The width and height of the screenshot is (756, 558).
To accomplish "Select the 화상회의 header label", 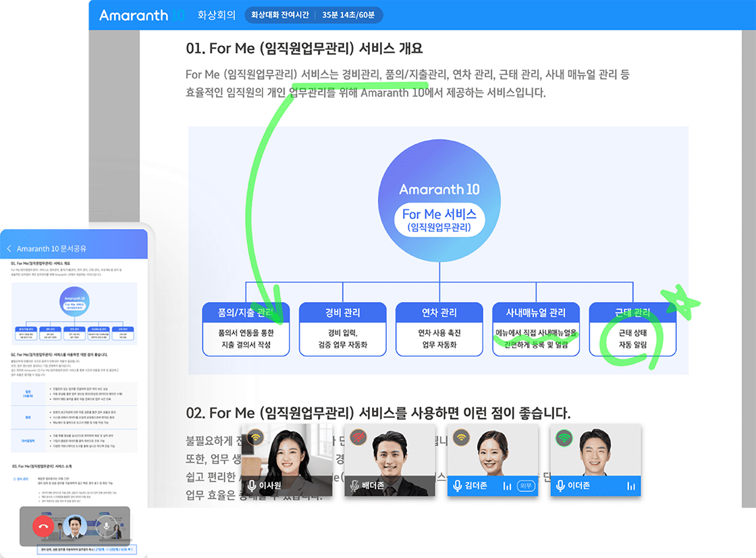I will tap(217, 15).
